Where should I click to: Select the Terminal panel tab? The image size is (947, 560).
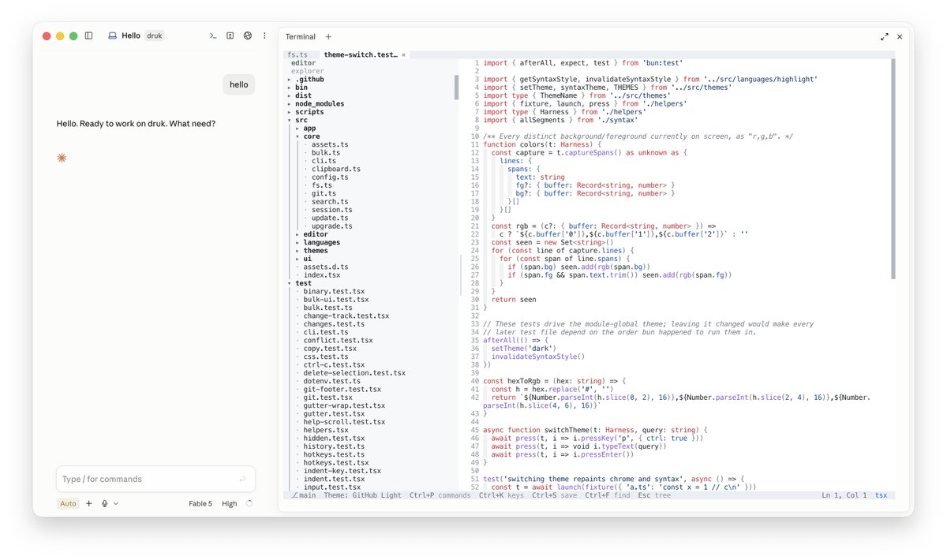tap(301, 36)
